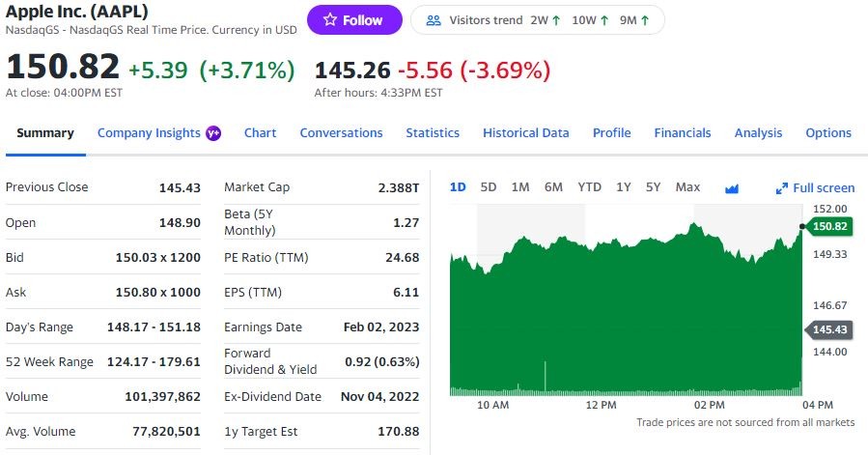Set chart range to 6M
868x455 pixels.
click(x=553, y=187)
